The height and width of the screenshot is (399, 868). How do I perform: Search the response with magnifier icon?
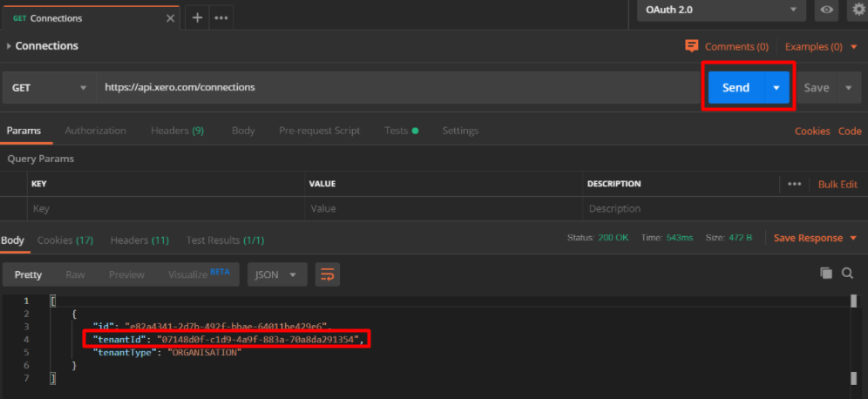point(847,273)
